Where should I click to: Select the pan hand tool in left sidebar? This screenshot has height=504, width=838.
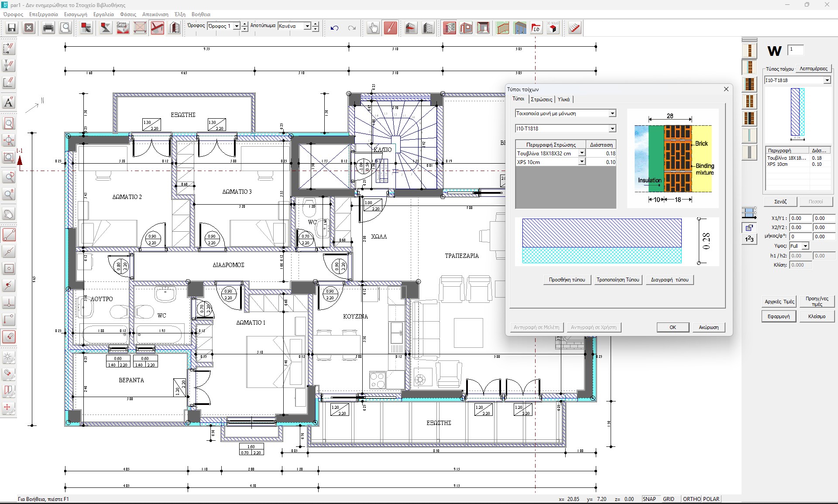pos(9,214)
